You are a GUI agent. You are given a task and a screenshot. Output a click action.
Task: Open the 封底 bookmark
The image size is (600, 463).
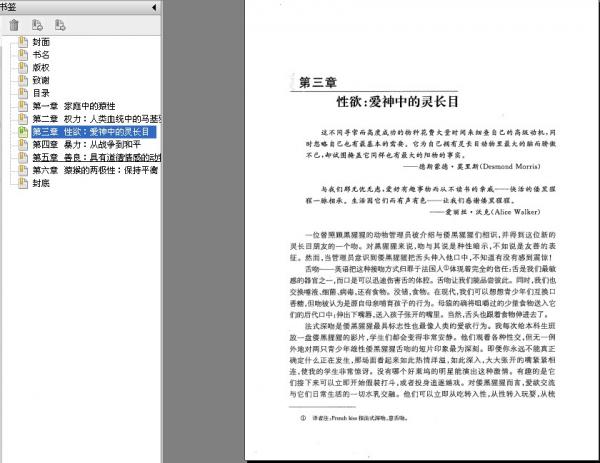pos(41,183)
